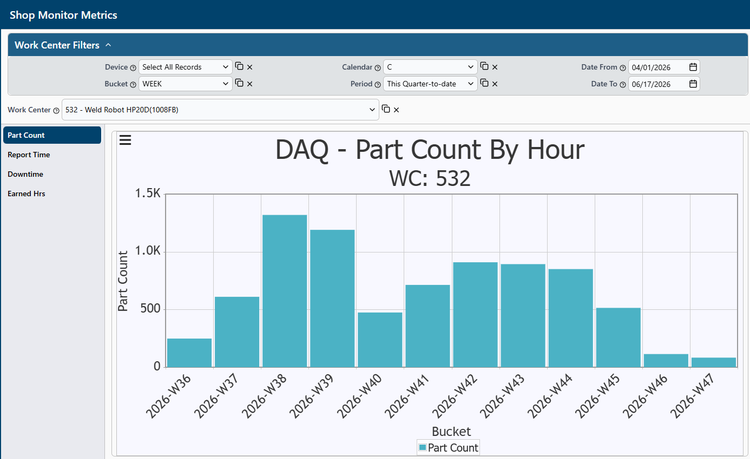Clear the Bucket filter with its x
The height and width of the screenshot is (459, 750).
click(x=250, y=84)
